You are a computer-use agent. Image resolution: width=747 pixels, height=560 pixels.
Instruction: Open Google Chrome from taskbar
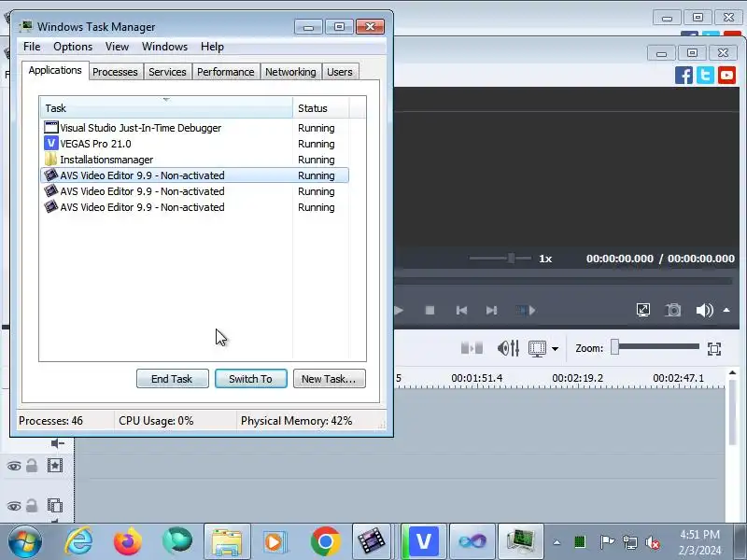pos(325,541)
